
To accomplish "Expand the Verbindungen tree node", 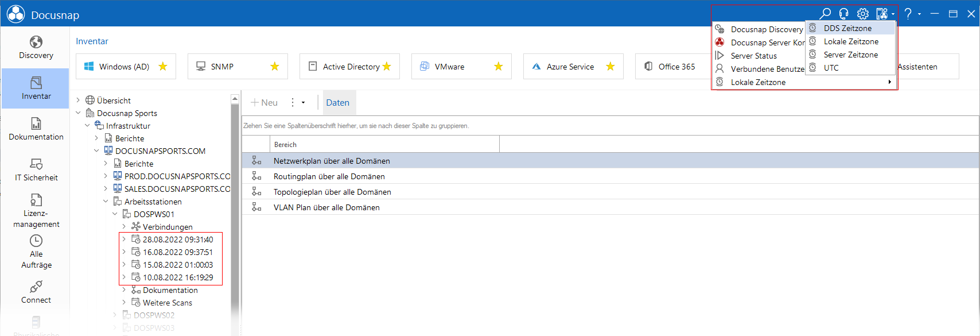I will pyautogui.click(x=124, y=227).
